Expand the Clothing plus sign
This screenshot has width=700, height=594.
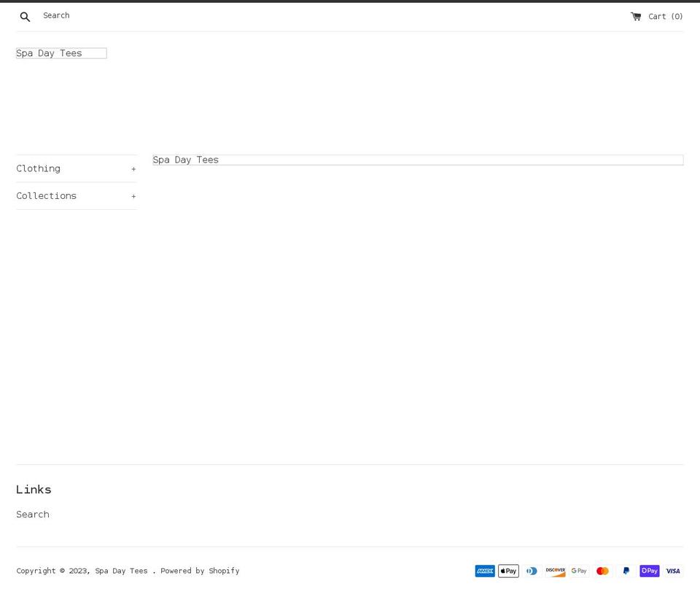tap(133, 169)
